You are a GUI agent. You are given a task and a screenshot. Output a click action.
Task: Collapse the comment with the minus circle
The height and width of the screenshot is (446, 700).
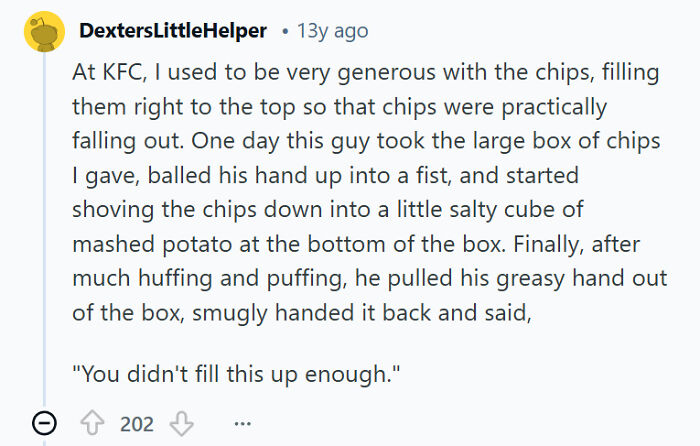click(x=43, y=423)
